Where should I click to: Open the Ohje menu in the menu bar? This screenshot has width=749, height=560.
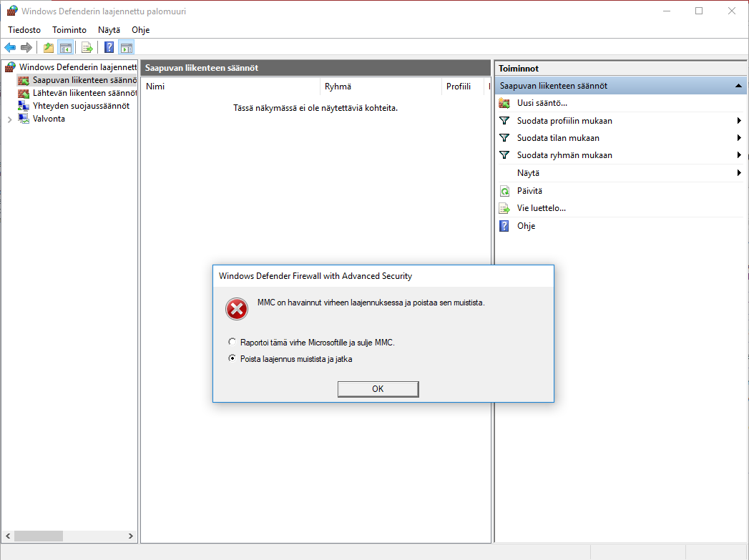[141, 30]
